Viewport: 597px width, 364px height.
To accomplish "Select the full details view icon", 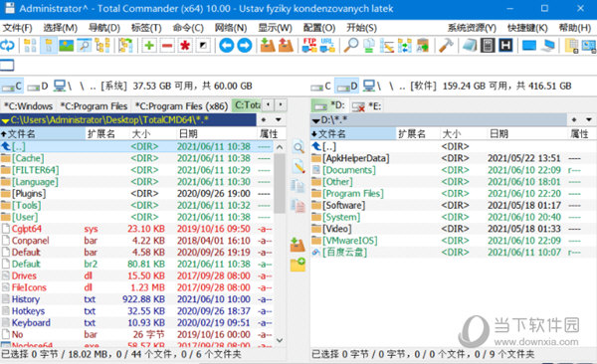I will (x=49, y=46).
